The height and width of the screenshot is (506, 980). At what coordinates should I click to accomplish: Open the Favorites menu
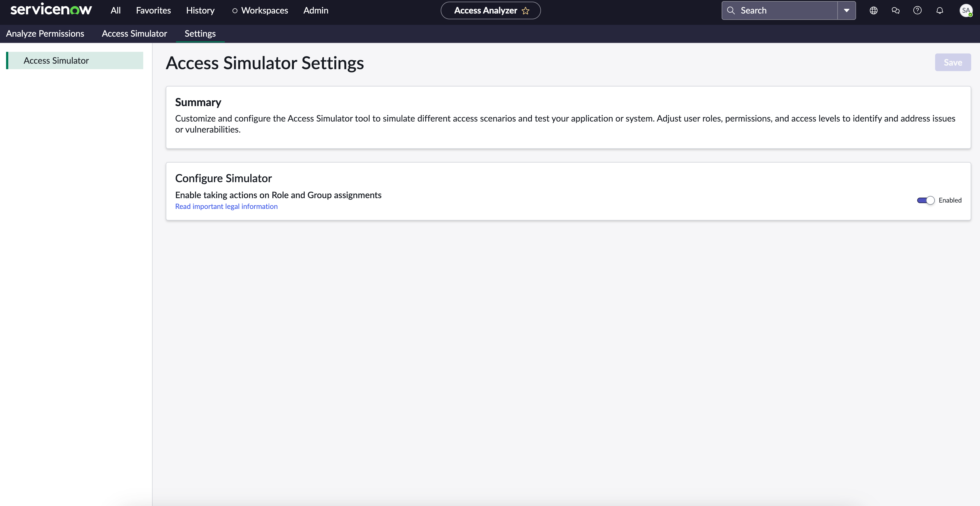click(x=153, y=10)
